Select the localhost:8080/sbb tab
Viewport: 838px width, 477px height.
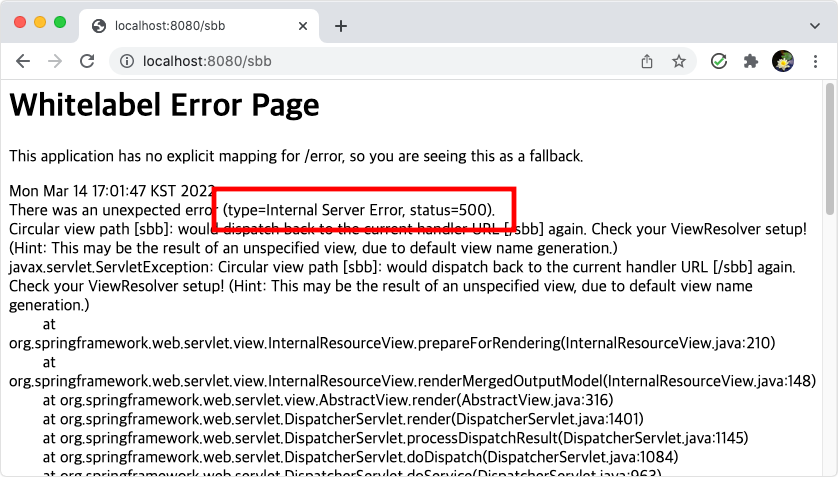199,26
